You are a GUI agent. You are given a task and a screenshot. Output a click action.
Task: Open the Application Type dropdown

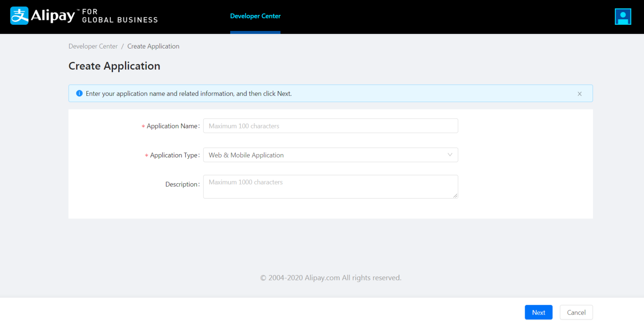[x=331, y=155]
